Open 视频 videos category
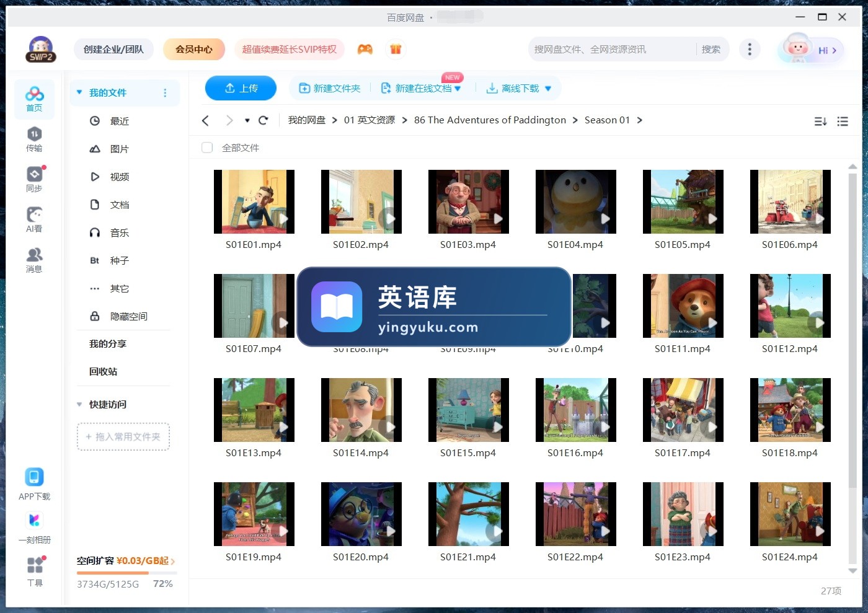868x613 pixels. (x=120, y=177)
